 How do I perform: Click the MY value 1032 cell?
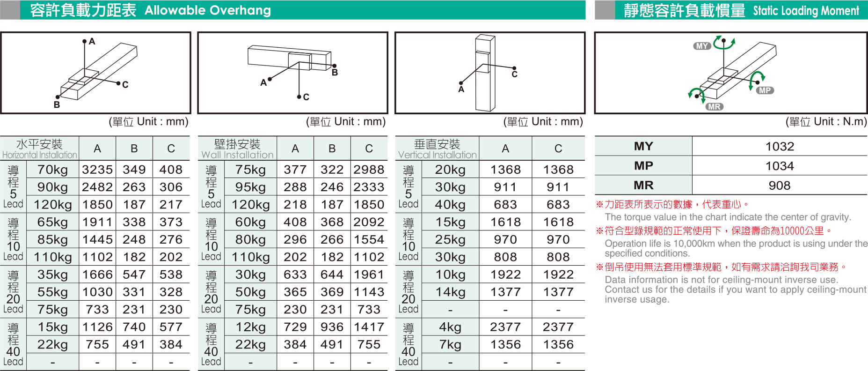pos(780,147)
